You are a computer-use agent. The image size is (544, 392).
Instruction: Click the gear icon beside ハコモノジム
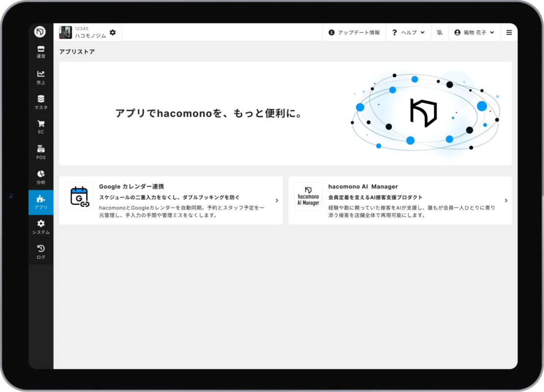(113, 32)
